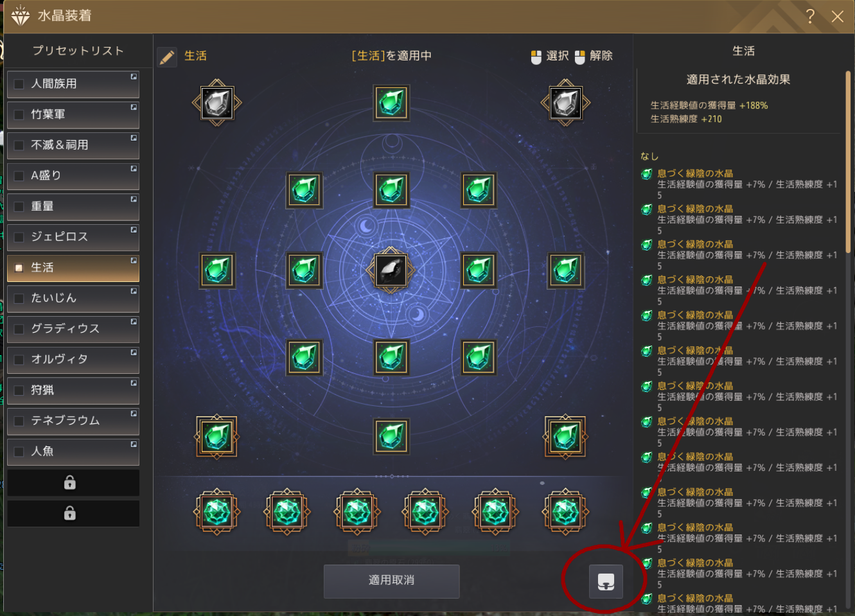Select the white crystal in top-left slot

pos(217,103)
